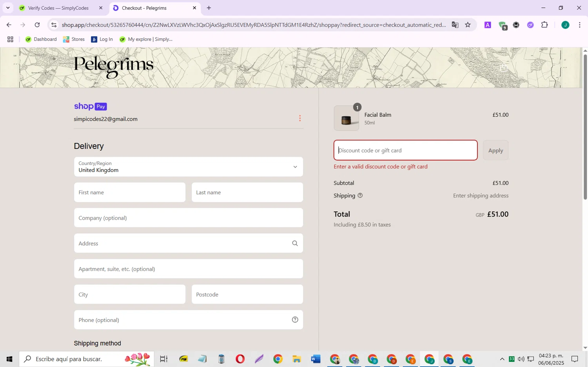Screen dimensions: 588x367
Task: Bookmark this page with the star icon
Action: (x=468, y=25)
